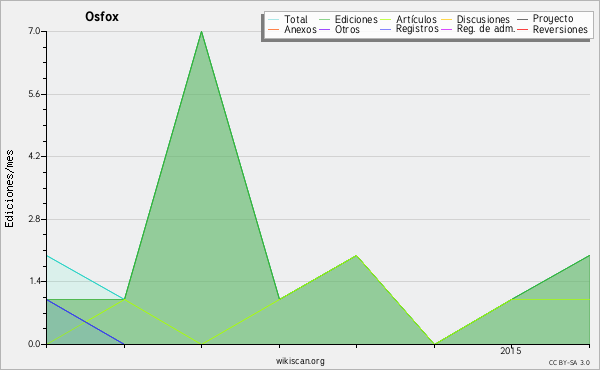This screenshot has height=370, width=600.
Task: Click the red Reversiones line swatch
Action: coord(522,29)
